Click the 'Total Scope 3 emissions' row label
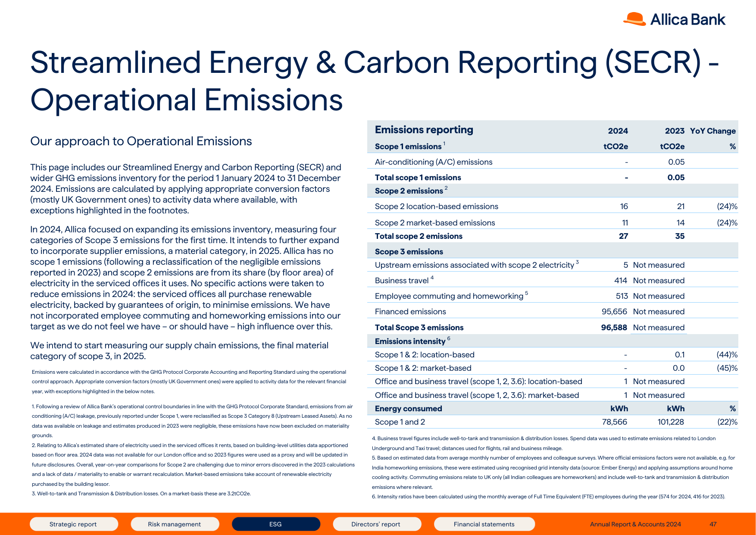 tap(419, 328)
